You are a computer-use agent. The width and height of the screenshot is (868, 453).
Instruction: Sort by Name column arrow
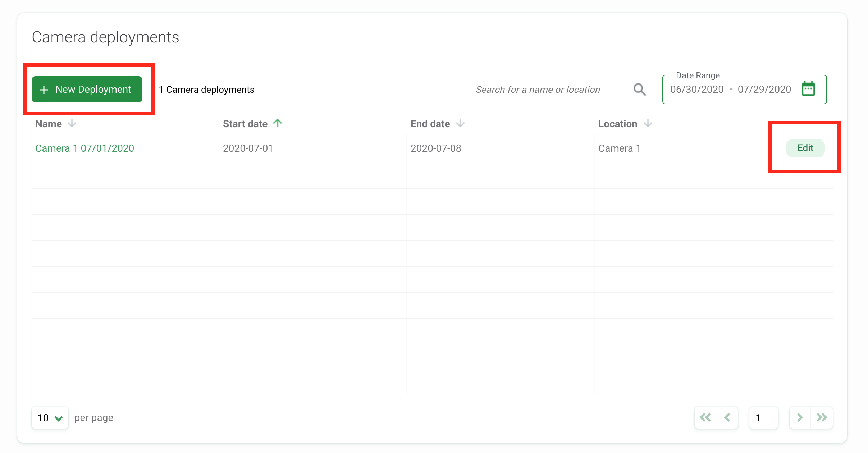coord(72,123)
